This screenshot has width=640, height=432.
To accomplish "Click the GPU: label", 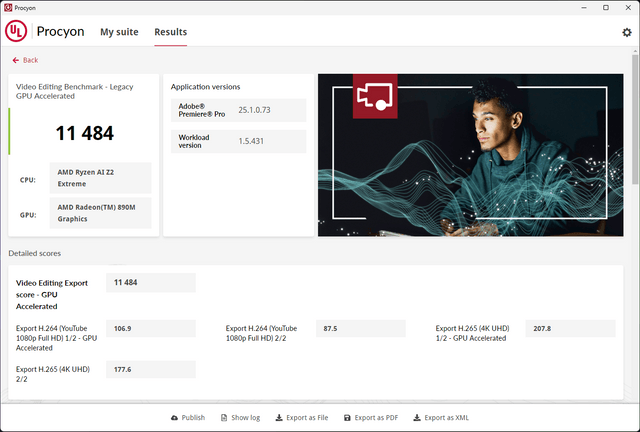I will [x=28, y=215].
